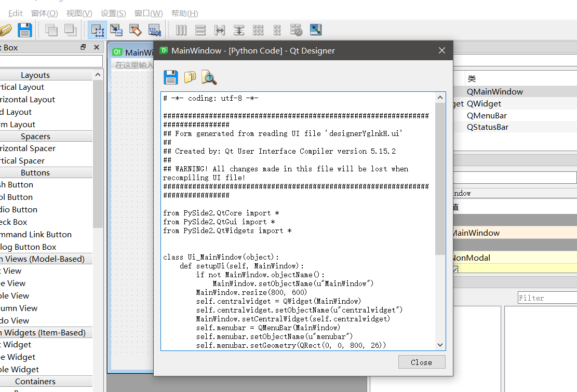577x392 pixels.
Task: Click the Bring to Front icon
Action: pos(70,30)
